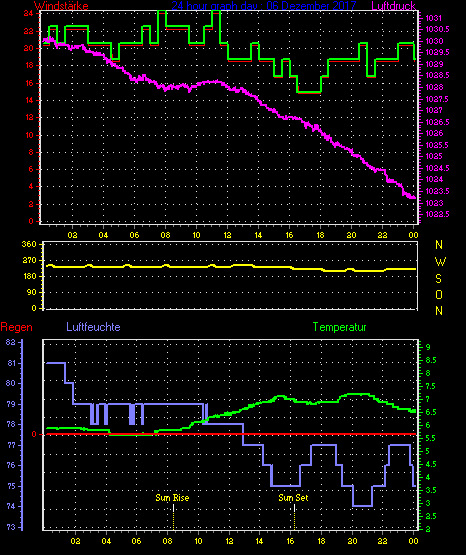
Task: Click the Luftfeuchte legend label
Action: pyautogui.click(x=93, y=327)
